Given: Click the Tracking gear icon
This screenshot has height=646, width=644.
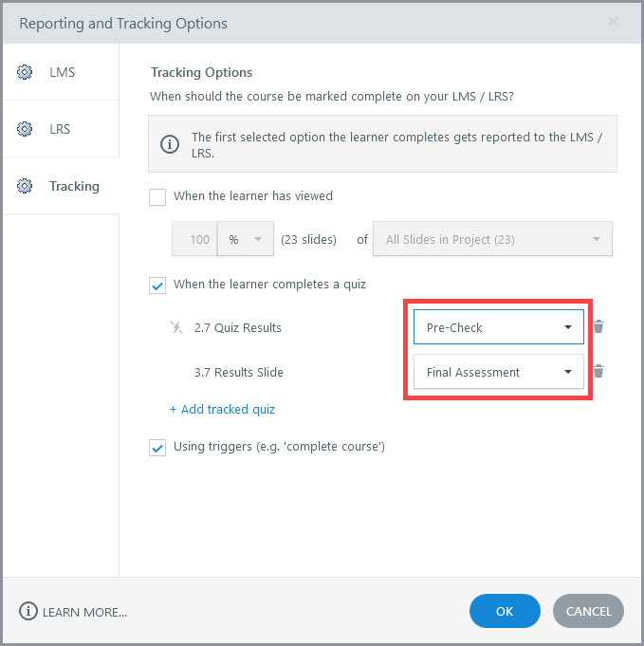Looking at the screenshot, I should click(26, 186).
